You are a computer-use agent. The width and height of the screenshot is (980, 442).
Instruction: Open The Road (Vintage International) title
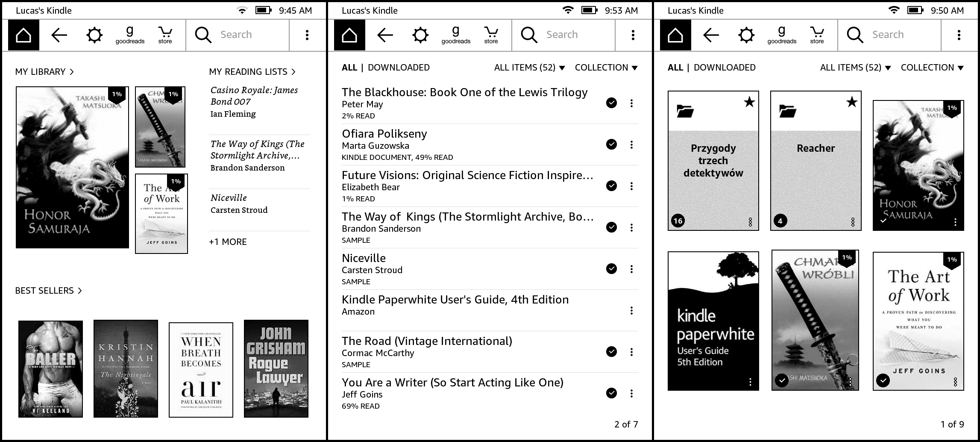427,341
